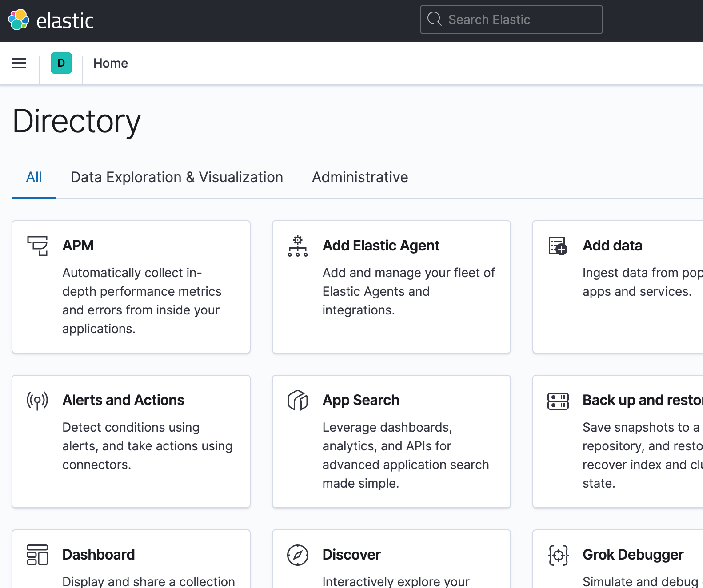This screenshot has height=588, width=703.
Task: Click 'Save snapshots to a repository' description
Action: click(643, 455)
